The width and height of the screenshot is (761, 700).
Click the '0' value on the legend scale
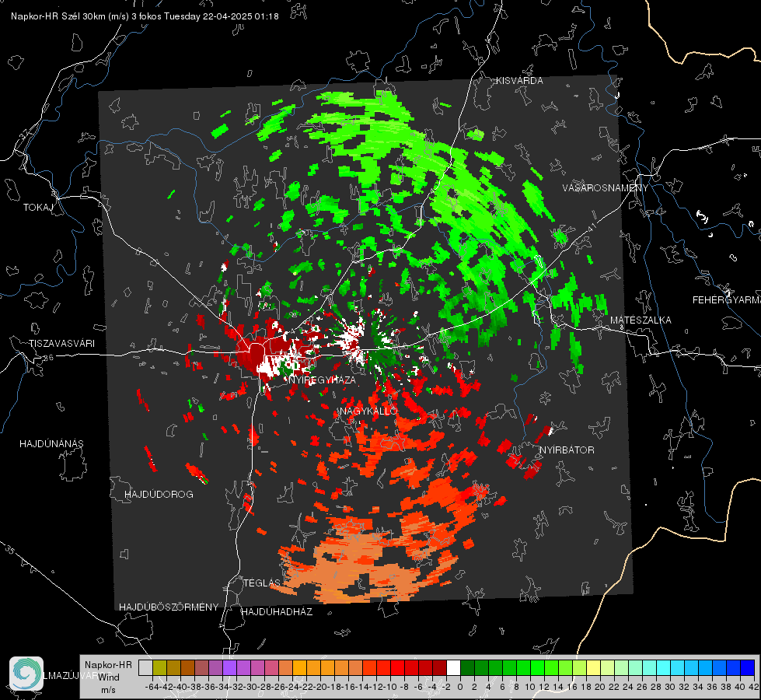point(460,687)
